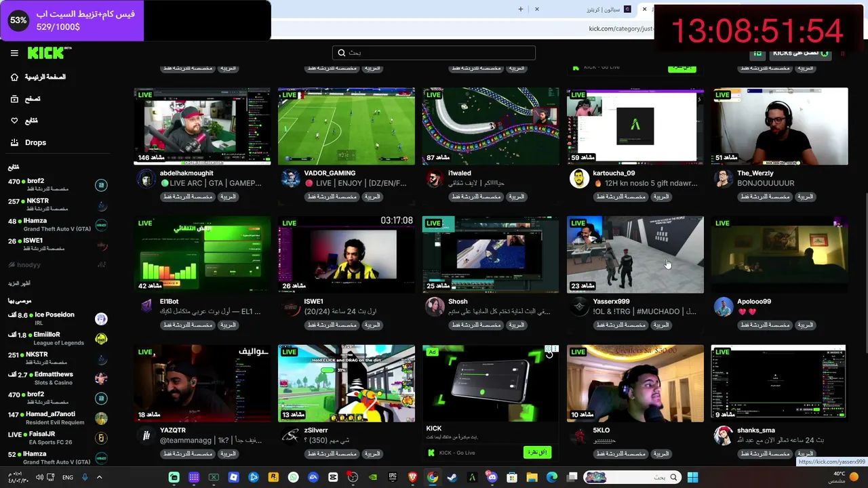The width and height of the screenshot is (868, 488).
Task: Click the Windows Start button
Action: click(x=692, y=478)
